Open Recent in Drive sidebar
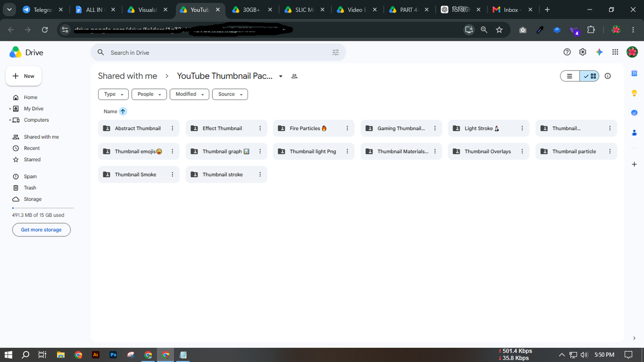 [x=32, y=148]
